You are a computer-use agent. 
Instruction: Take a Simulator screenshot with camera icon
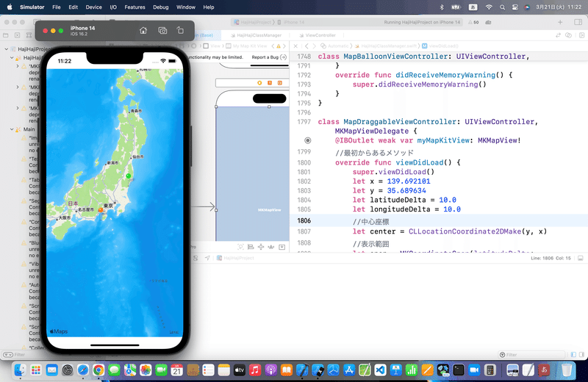click(x=162, y=30)
